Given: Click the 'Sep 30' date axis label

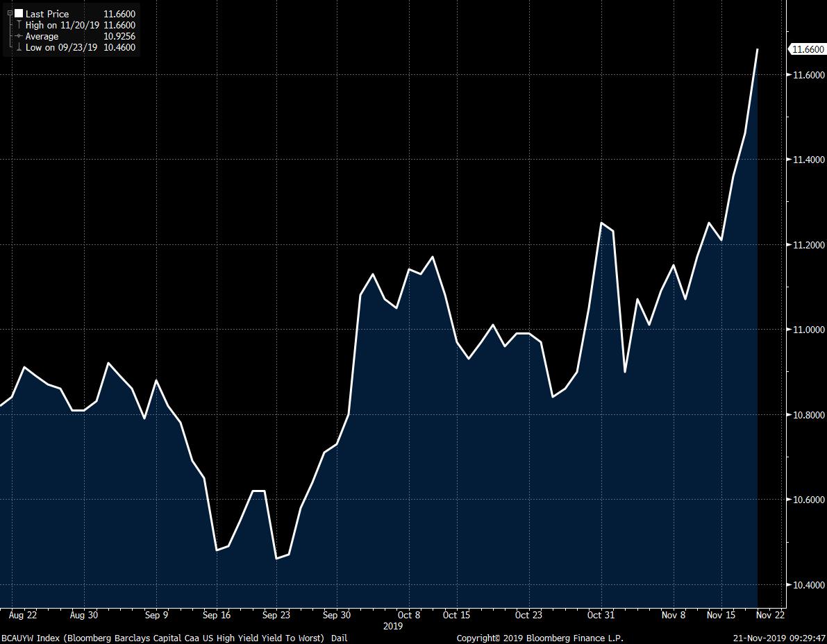Looking at the screenshot, I should [x=337, y=615].
